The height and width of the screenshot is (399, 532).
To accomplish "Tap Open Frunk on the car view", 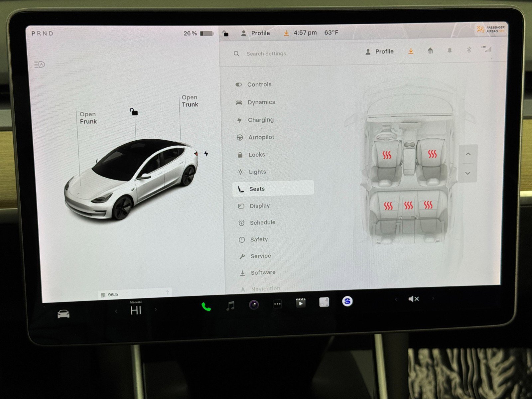I will tap(88, 118).
